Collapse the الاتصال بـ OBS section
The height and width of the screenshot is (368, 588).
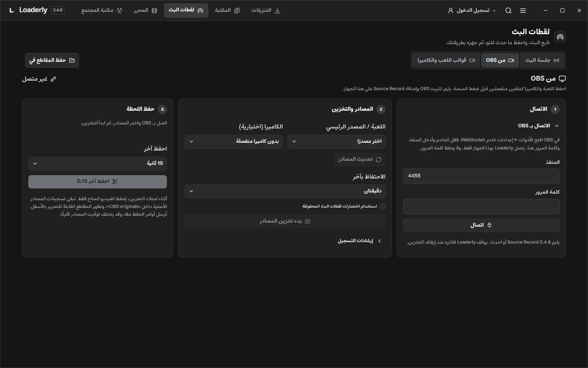pos(538,126)
